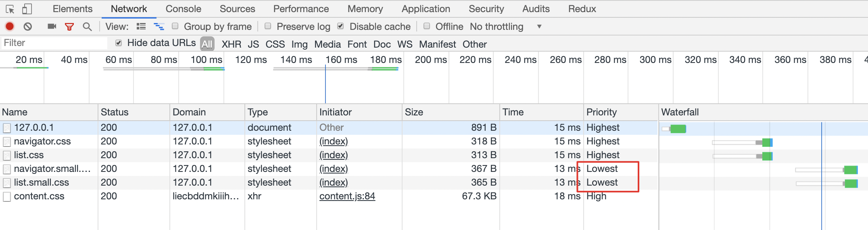The image size is (868, 230).
Task: Open the Security tab
Action: tap(486, 9)
